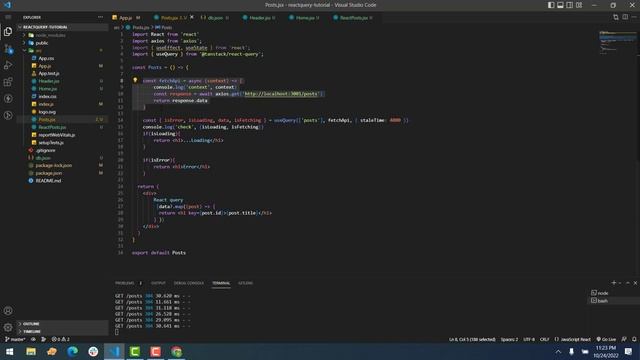Toggle the secondary sidebar layout icon
The image size is (640, 360).
coord(570,5)
